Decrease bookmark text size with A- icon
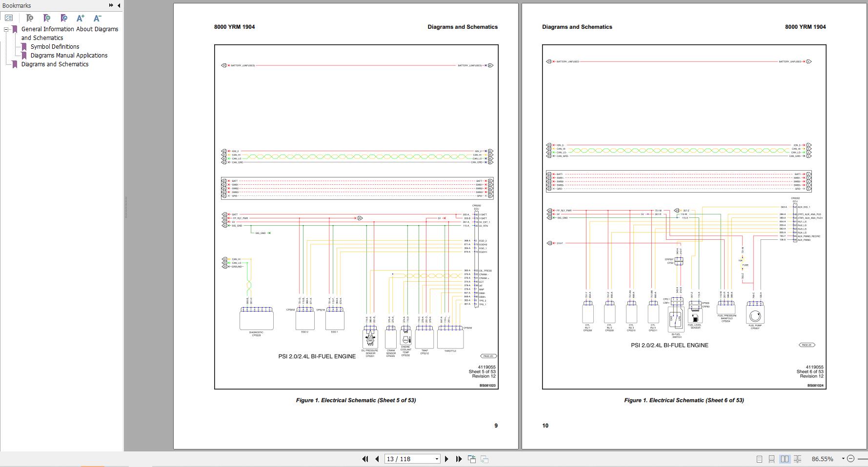Viewport: 868px width, 467px height. coord(97,18)
